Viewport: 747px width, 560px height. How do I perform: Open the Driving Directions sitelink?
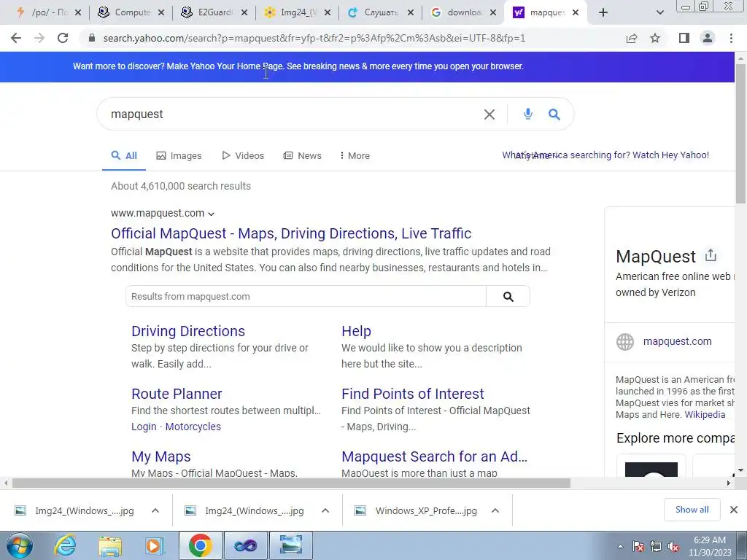tap(188, 331)
